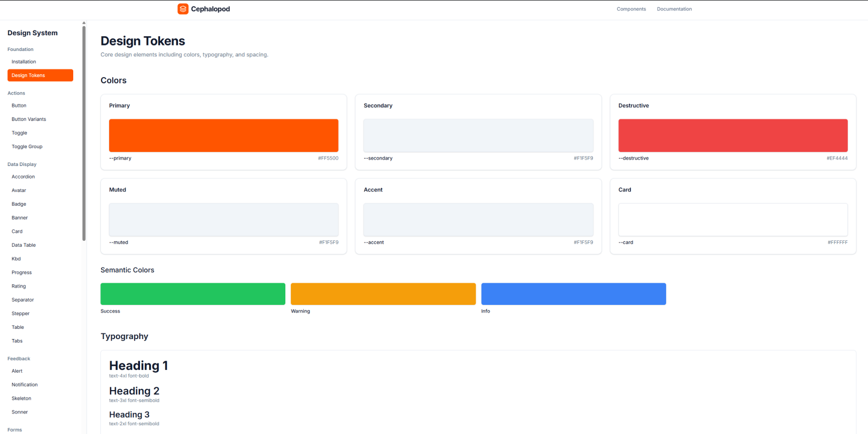
Task: Open the Tabs component page
Action: click(40, 341)
